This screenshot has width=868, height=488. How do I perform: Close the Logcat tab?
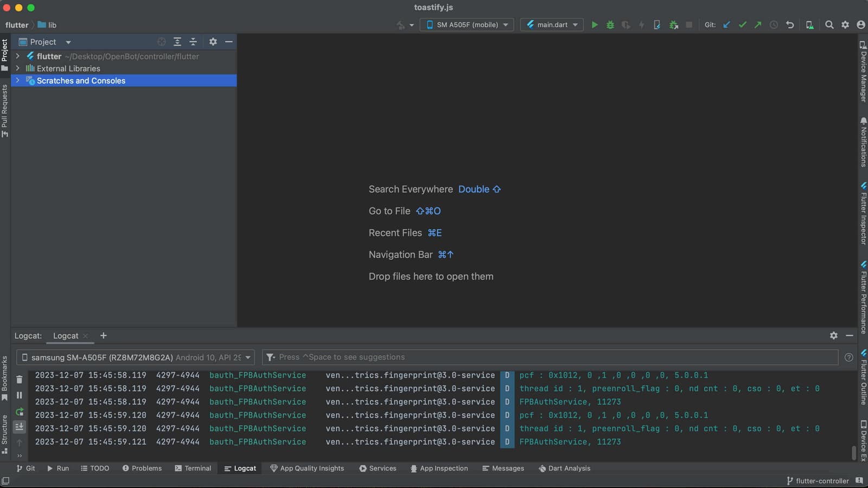tap(85, 336)
